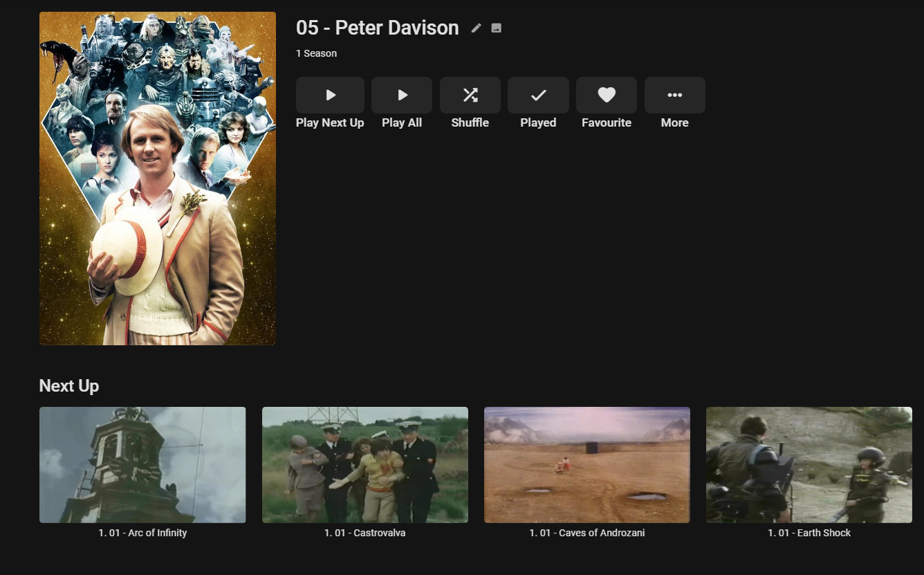Open Caves of Androzani episode thumbnail
924x575 pixels.
pyautogui.click(x=587, y=465)
